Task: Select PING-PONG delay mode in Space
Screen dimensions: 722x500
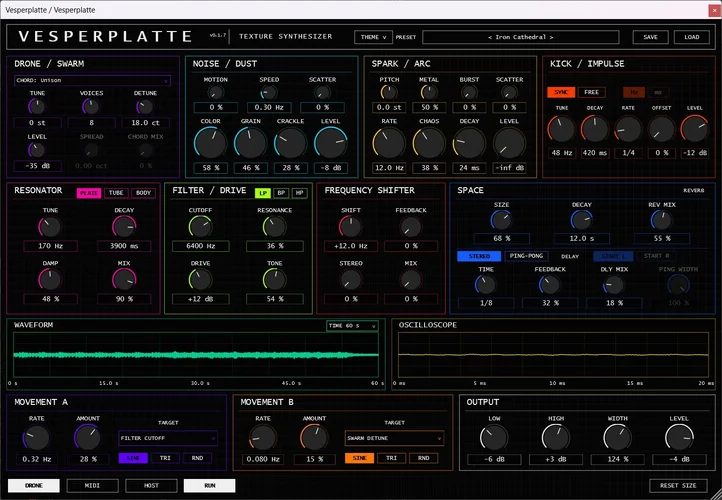Action: coord(526,256)
